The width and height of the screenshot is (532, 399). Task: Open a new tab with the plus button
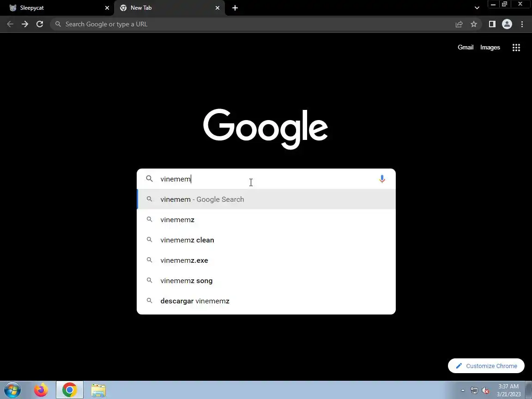tap(235, 8)
